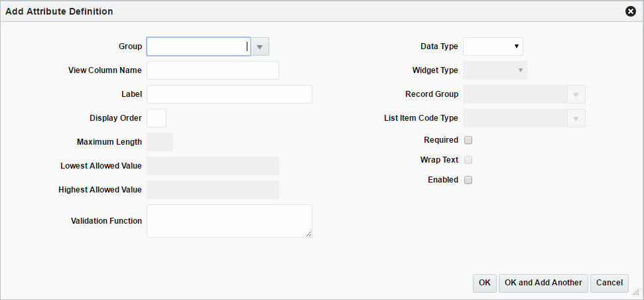Expand the Record Group dropdown arrow
Viewport: 644px width, 300px height.
[x=576, y=94]
